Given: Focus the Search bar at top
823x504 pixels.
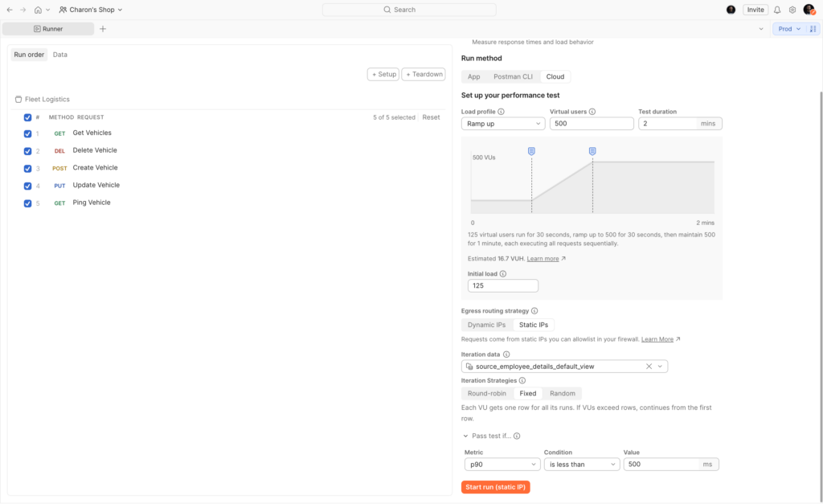Looking at the screenshot, I should pos(409,10).
